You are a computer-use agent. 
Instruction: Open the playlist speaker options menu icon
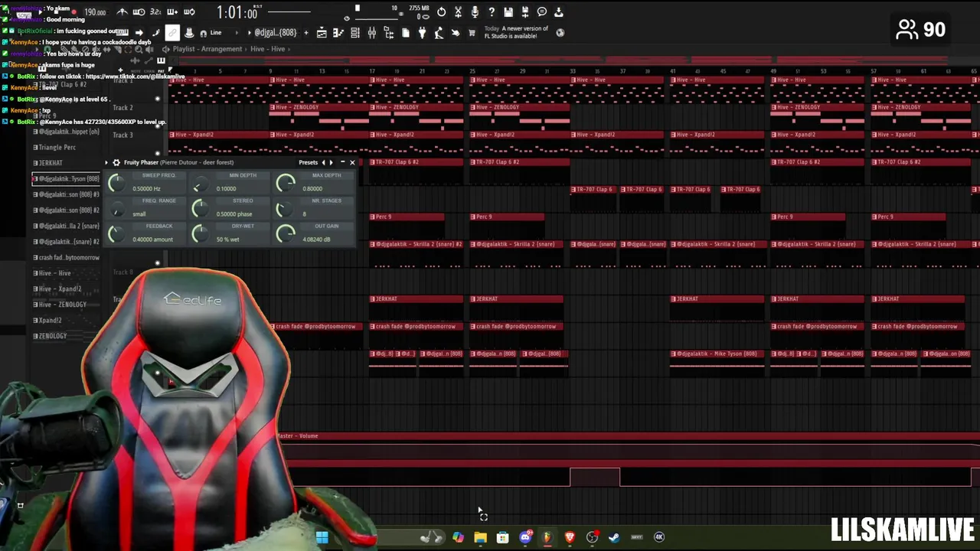(x=165, y=49)
